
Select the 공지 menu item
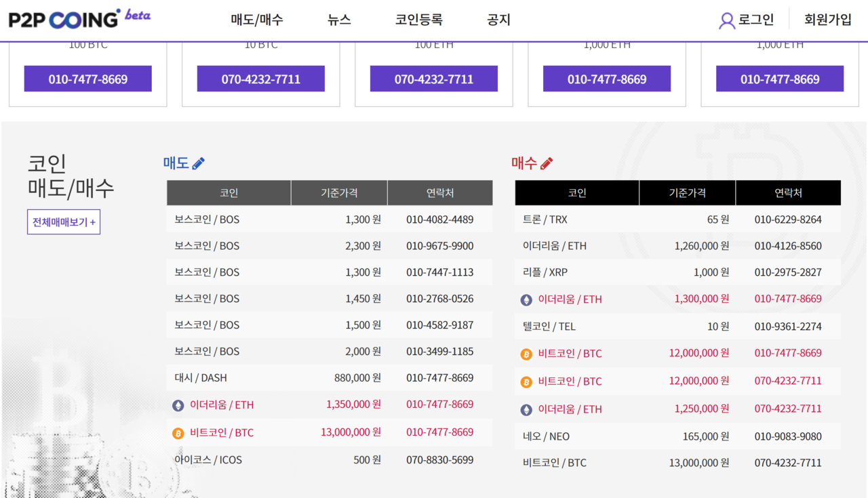pyautogui.click(x=498, y=20)
